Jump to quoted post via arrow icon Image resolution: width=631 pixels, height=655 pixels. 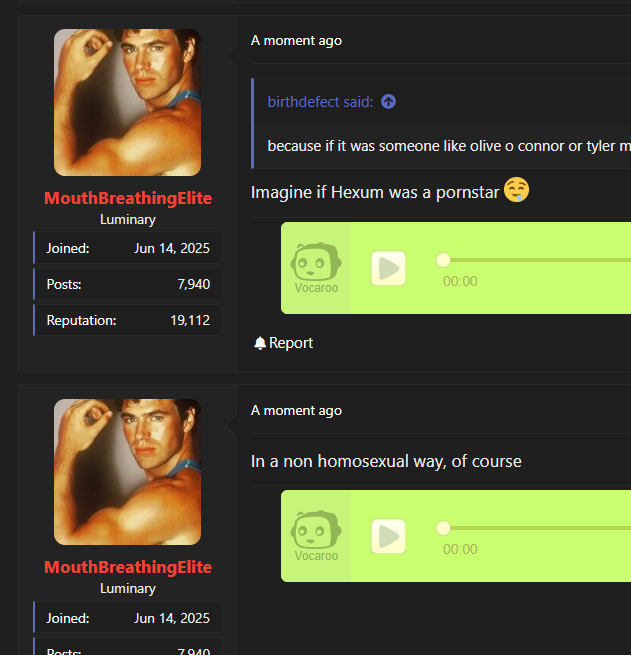(x=388, y=102)
